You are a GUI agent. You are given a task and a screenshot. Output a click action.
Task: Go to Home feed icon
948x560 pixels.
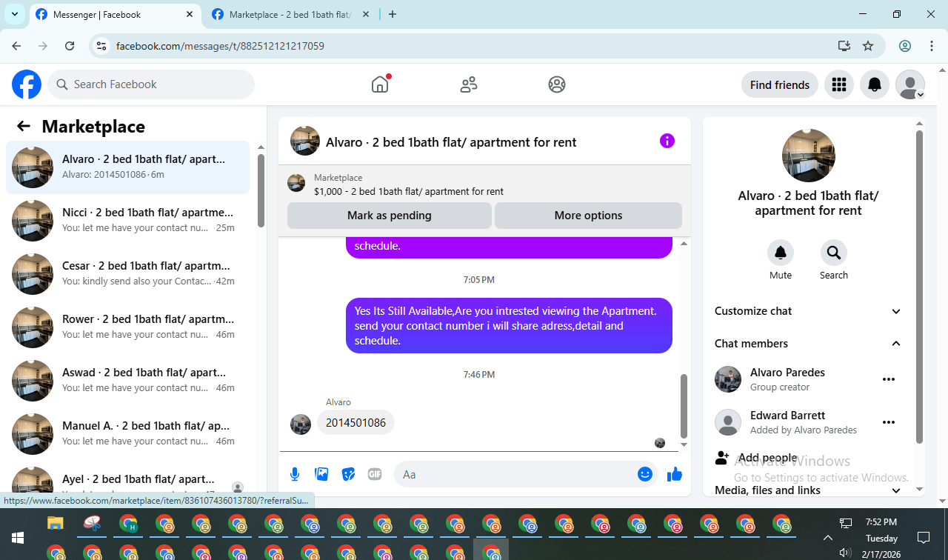click(380, 84)
